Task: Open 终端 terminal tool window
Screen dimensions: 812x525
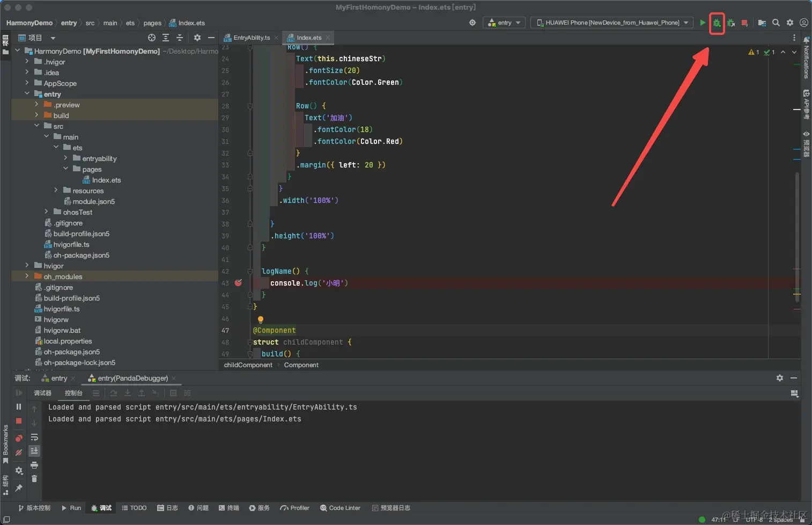Action: (228, 508)
